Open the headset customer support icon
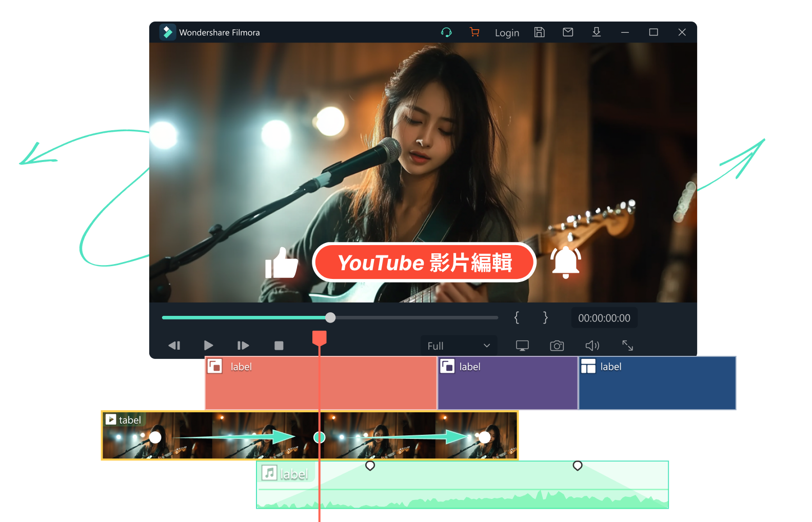 pyautogui.click(x=446, y=32)
